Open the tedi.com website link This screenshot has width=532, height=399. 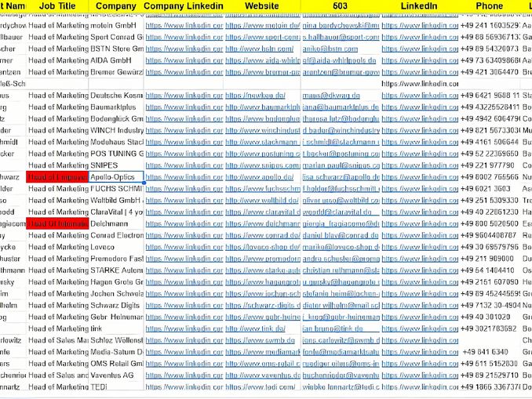[261, 386]
